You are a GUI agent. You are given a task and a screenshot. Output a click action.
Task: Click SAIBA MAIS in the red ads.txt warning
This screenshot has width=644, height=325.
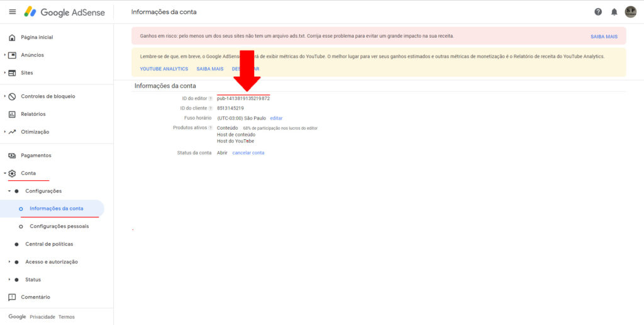(604, 37)
